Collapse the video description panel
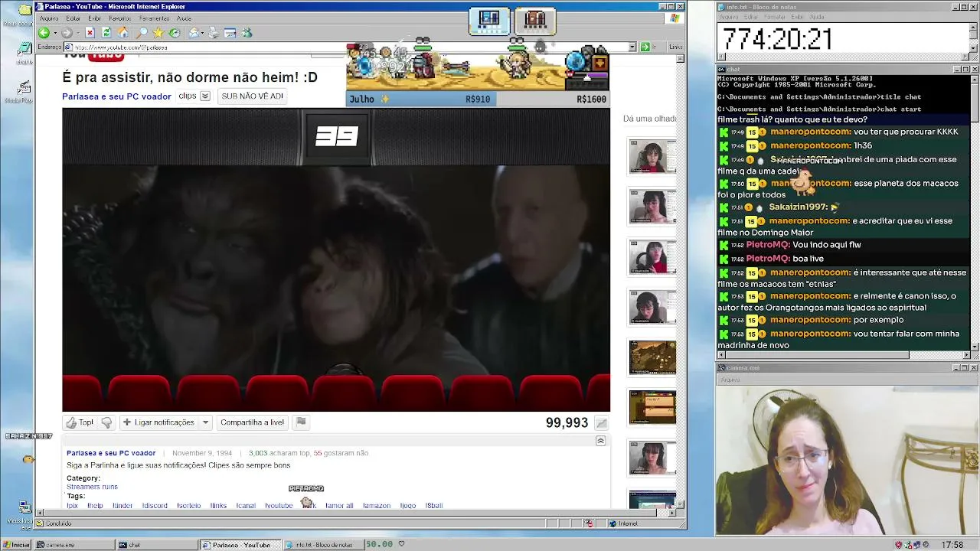Viewport: 980px width, 551px height. (600, 441)
